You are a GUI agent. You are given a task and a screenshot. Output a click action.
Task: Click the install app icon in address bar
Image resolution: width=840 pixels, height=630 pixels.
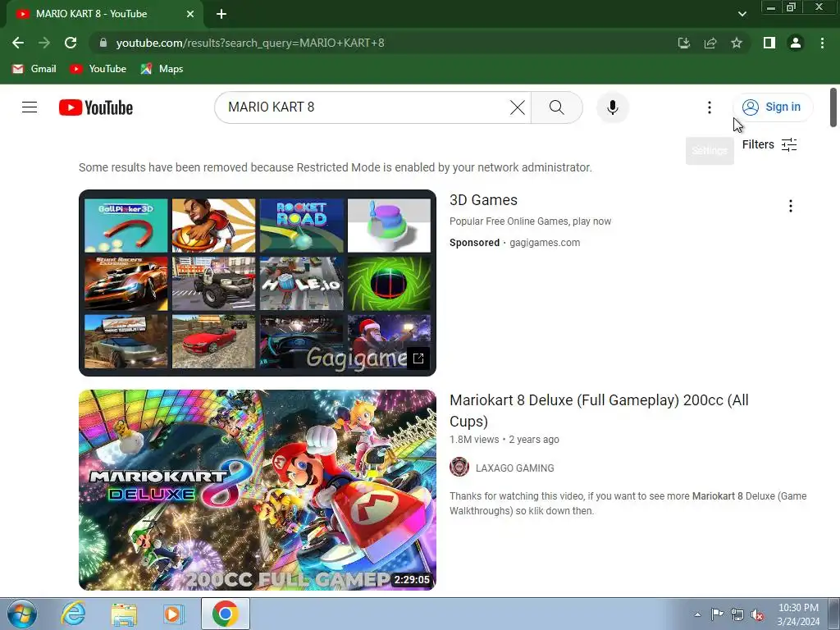coord(683,43)
